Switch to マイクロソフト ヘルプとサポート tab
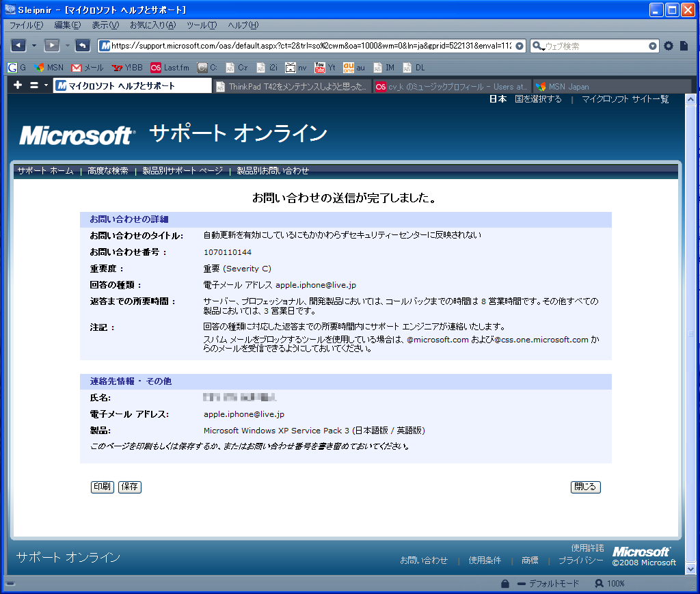Image resolution: width=700 pixels, height=594 pixels. [133, 85]
